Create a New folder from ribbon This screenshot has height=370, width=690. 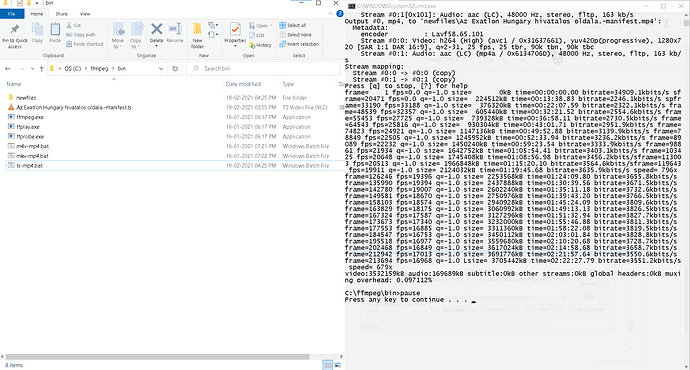coord(198,36)
